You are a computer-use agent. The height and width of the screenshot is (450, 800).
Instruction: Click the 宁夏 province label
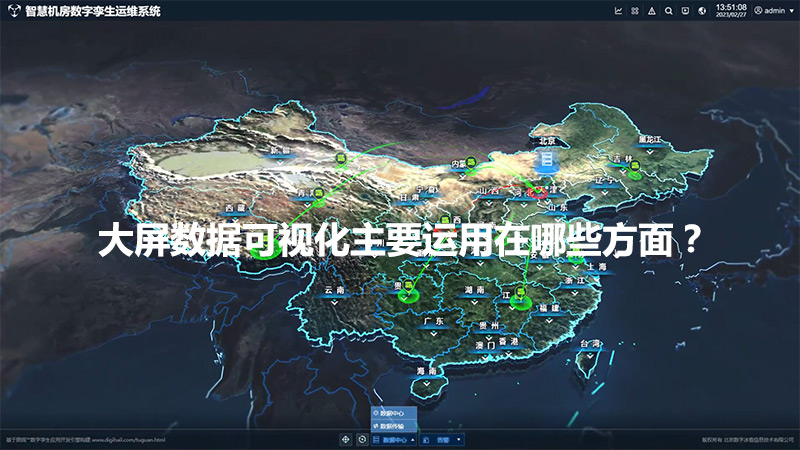click(x=427, y=190)
